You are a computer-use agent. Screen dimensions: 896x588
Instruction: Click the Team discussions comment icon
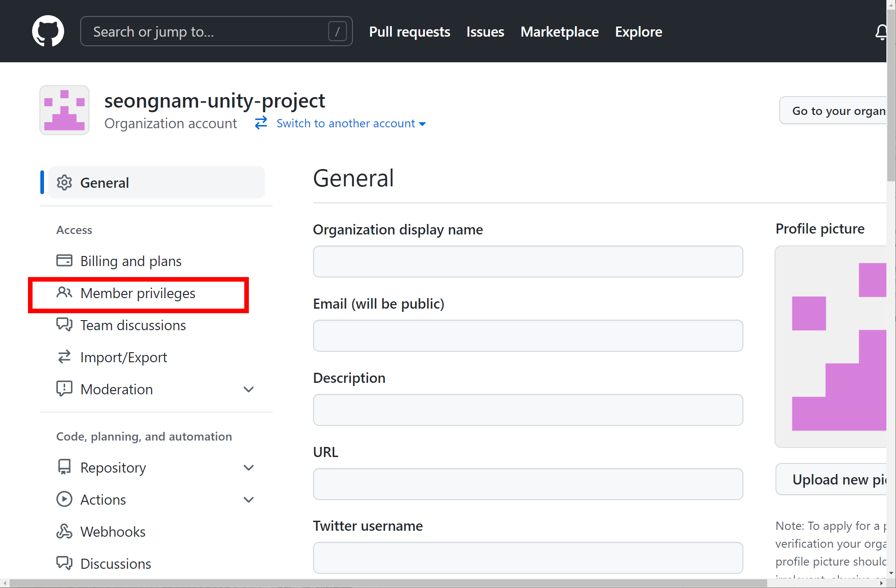64,325
